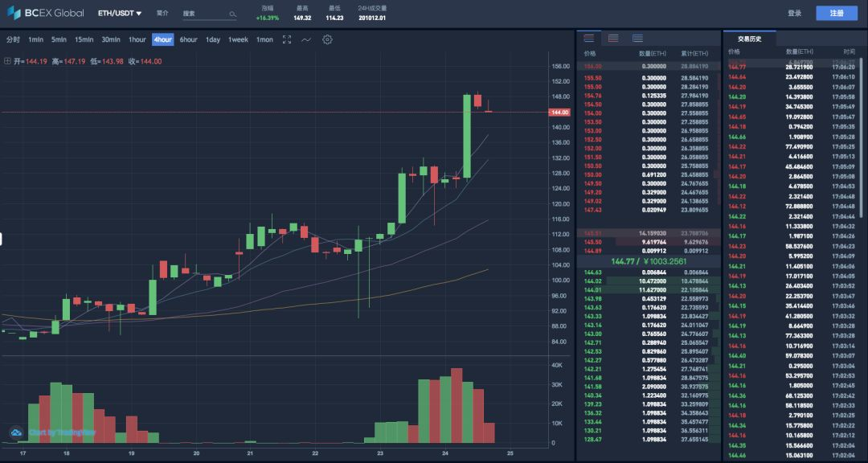Open the 交易历史 trade history tab

coord(750,39)
